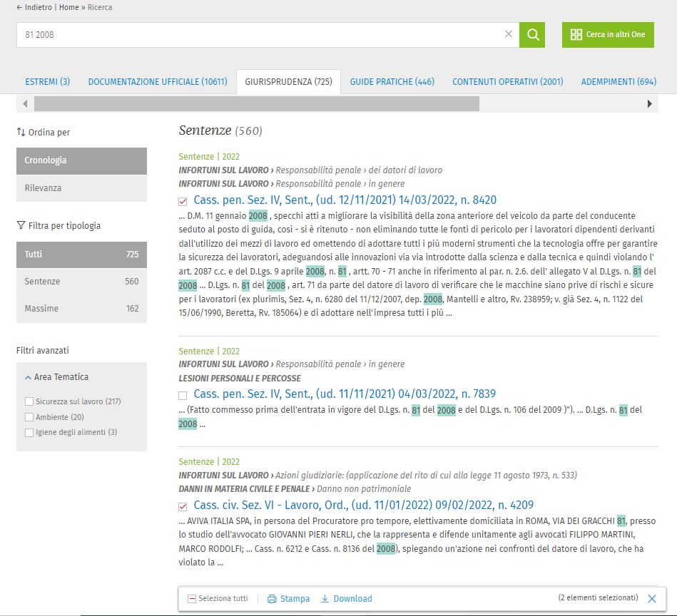
Task: Click the Indietro back arrow
Action: [20, 7]
